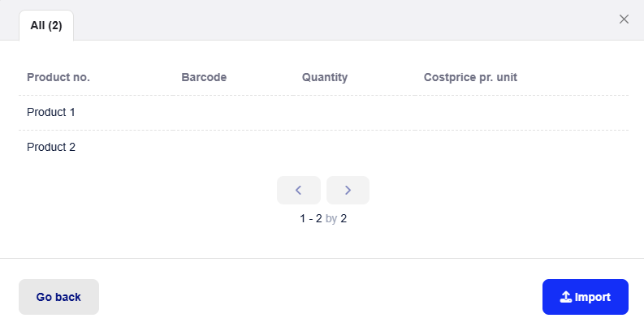Go to the previous page arrow

click(299, 190)
